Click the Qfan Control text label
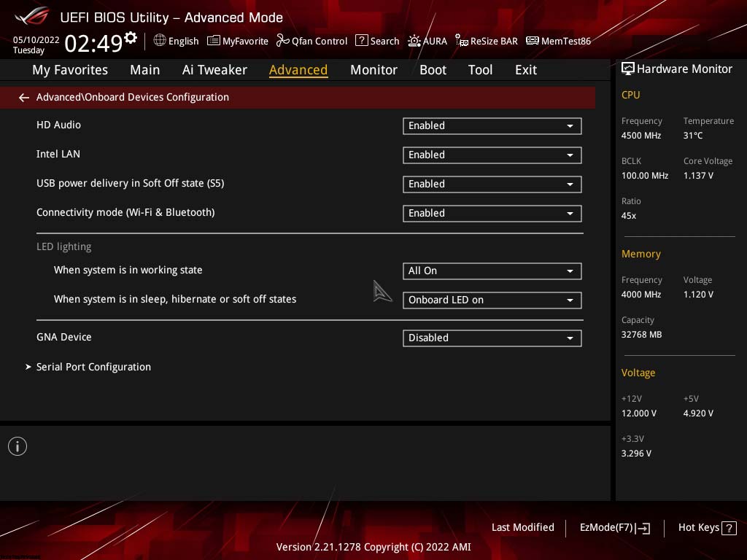 tap(320, 42)
